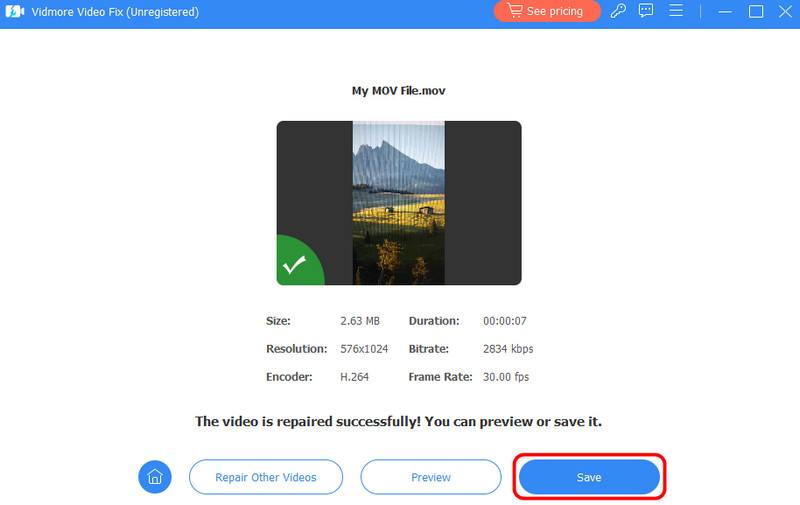
Task: Maximize the Vidmore window
Action: pos(756,12)
